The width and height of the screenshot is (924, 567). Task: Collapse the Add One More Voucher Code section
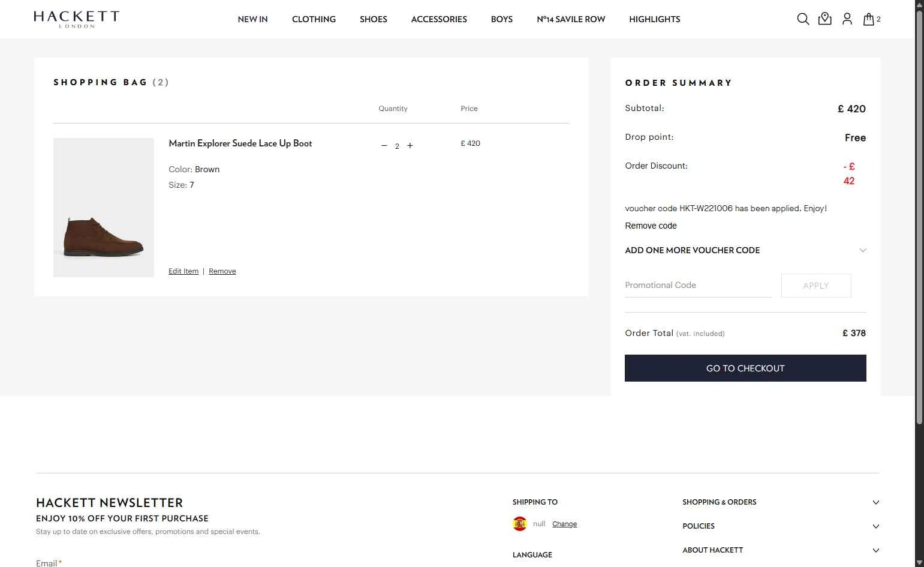[x=745, y=250]
